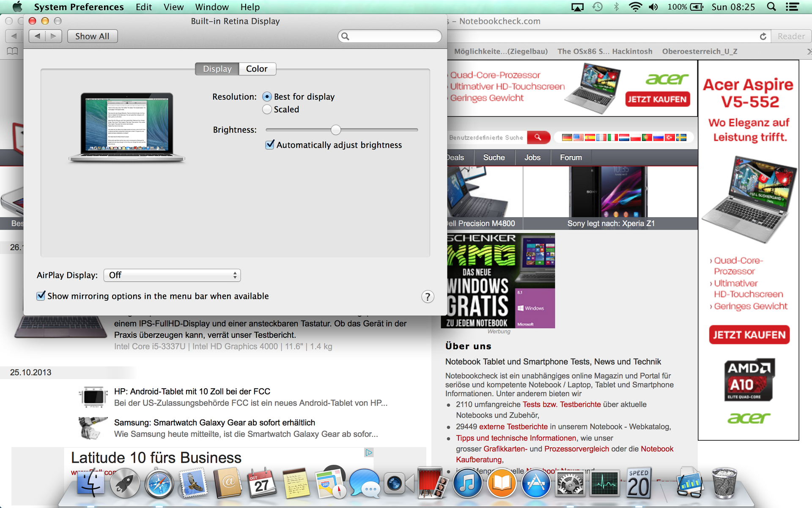Open the Forum navigation link
This screenshot has height=508, width=812.
pyautogui.click(x=571, y=157)
